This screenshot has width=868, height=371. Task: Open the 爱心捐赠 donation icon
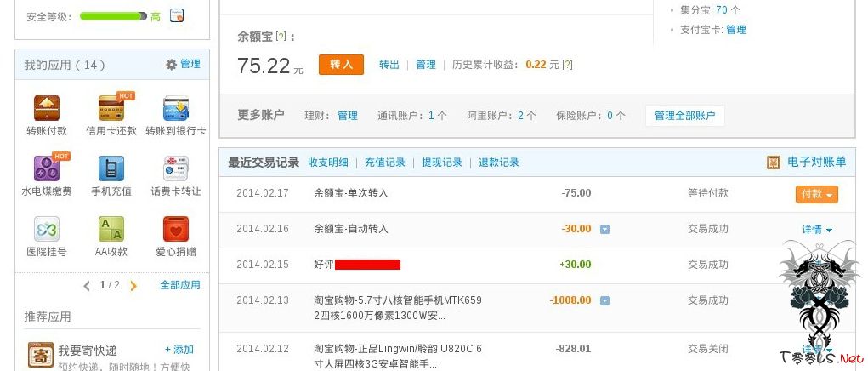pyautogui.click(x=175, y=230)
